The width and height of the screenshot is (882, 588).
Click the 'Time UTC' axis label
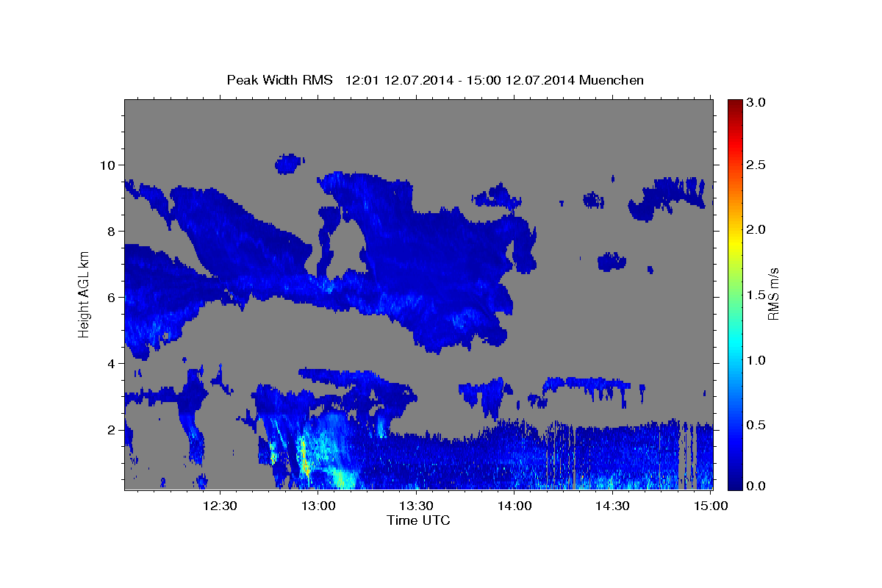(x=418, y=520)
